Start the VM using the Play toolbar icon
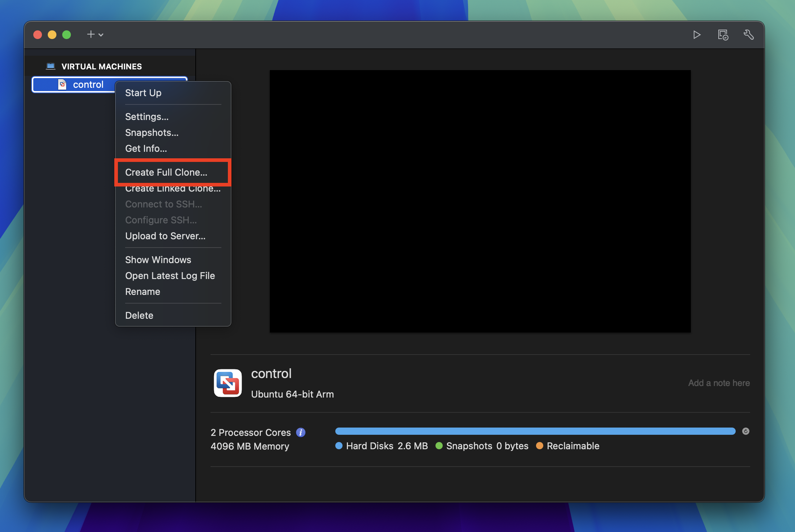Viewport: 795px width, 532px height. tap(697, 35)
